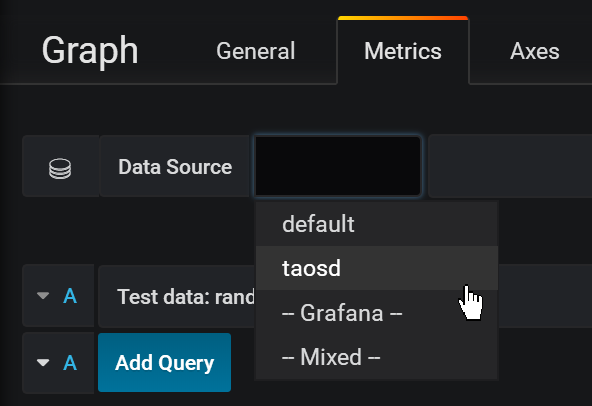The width and height of the screenshot is (592, 406).
Task: Click the arrow left of Add Query
Action: (x=43, y=363)
